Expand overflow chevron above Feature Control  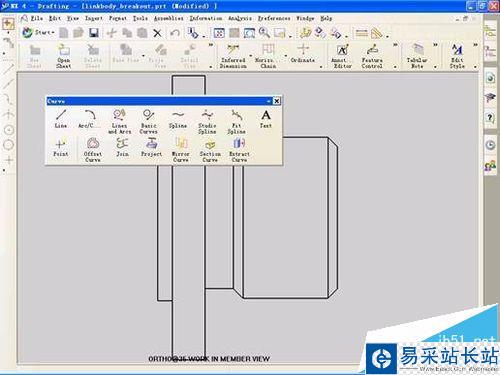click(395, 45)
